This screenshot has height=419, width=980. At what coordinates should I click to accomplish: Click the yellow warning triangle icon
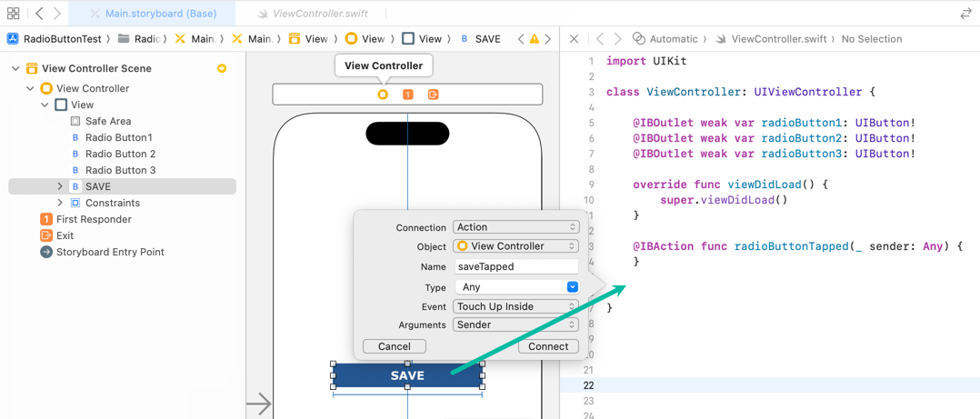pyautogui.click(x=535, y=39)
